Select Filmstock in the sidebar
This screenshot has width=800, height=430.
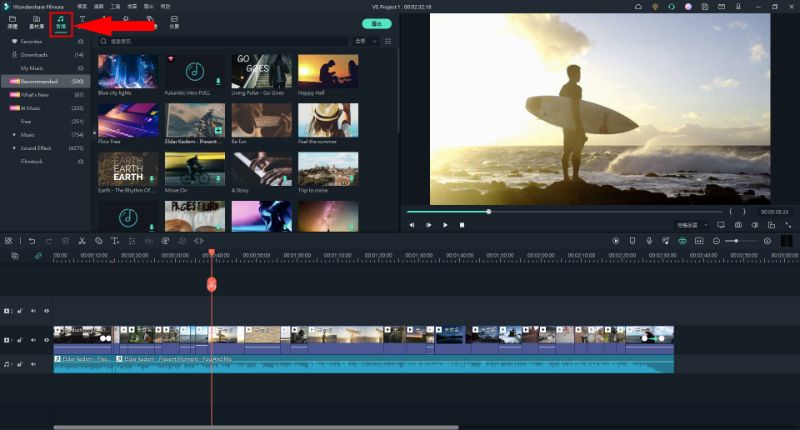46,161
